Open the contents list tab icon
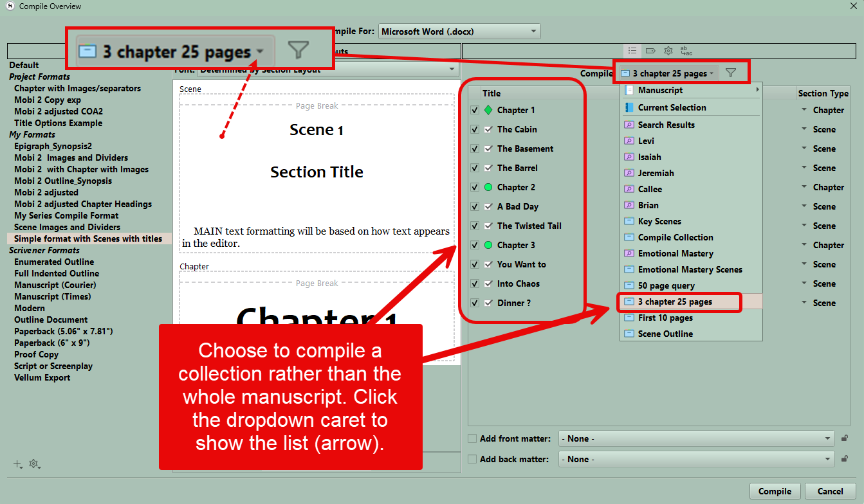Viewport: 864px width, 504px height. pyautogui.click(x=632, y=51)
